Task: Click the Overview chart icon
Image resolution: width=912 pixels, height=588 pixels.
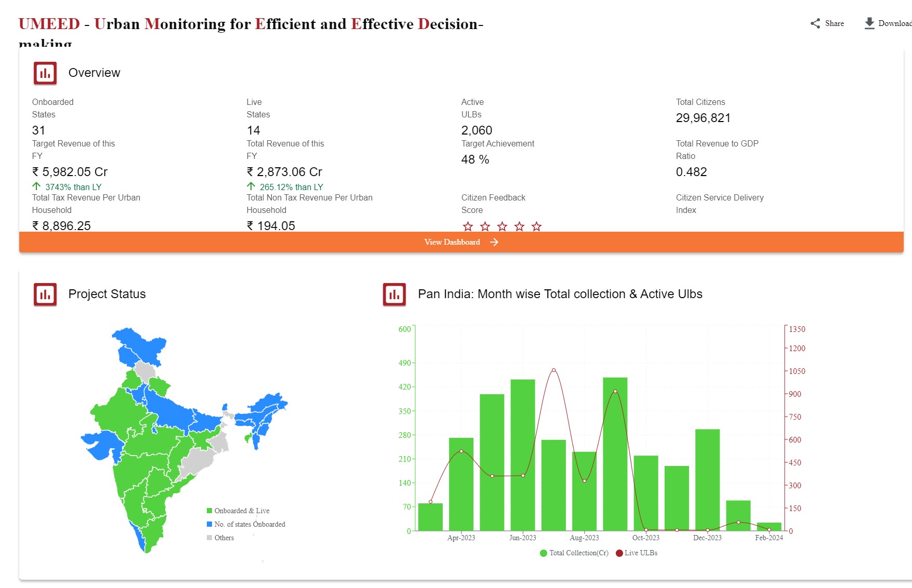Action: coord(45,73)
